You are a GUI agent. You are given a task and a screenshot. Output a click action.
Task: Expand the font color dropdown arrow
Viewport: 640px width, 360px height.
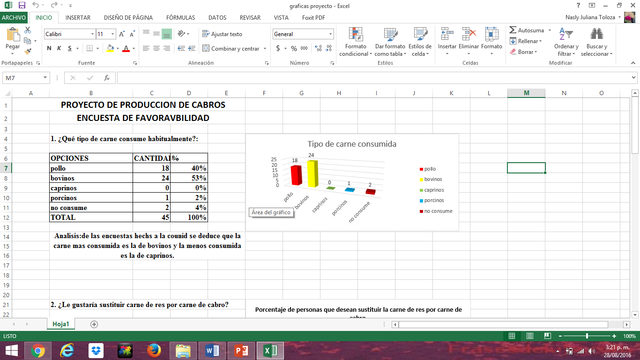coord(133,49)
